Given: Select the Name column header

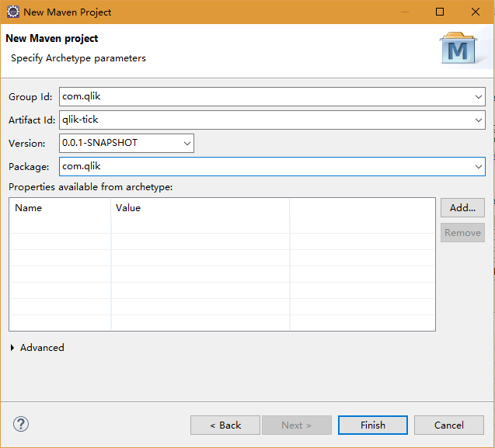Looking at the screenshot, I should pyautogui.click(x=60, y=208).
